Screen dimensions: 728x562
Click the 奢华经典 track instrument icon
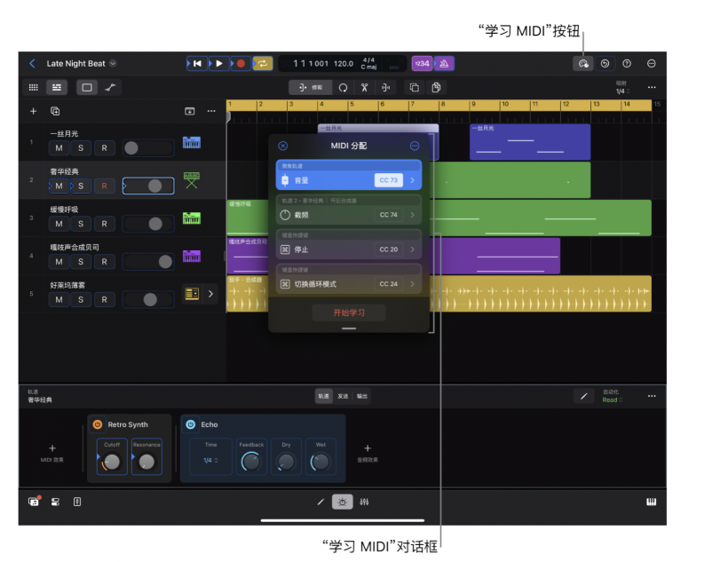[x=191, y=180]
